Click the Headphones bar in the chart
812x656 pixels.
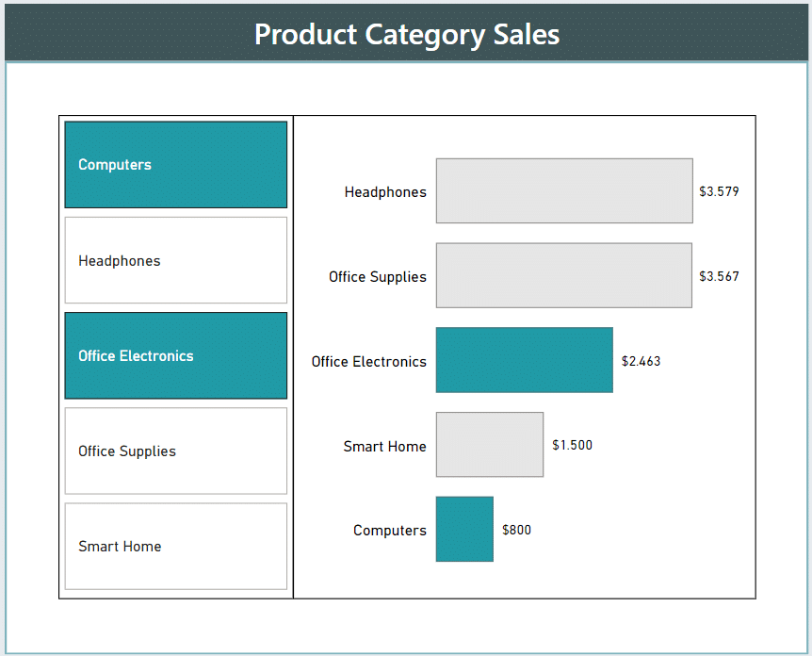tap(563, 191)
